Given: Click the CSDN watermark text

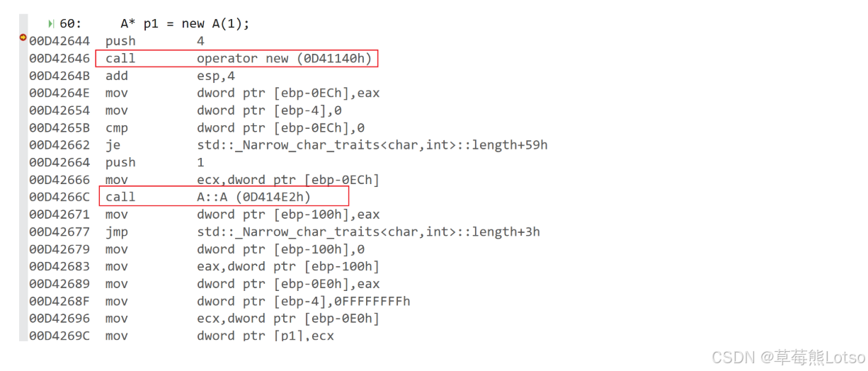Looking at the screenshot, I should tap(789, 357).
